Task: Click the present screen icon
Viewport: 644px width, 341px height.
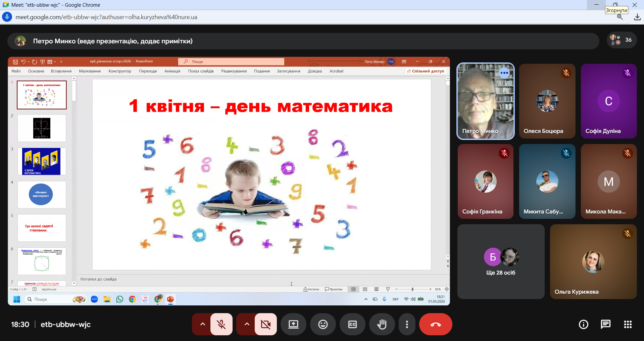Action: click(293, 324)
